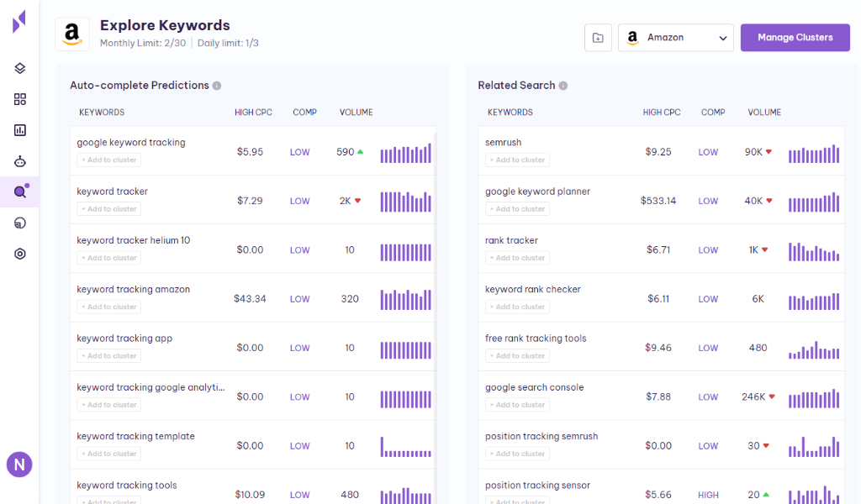The image size is (861, 504).
Task: Add keyword tracker to cluster
Action: pos(108,209)
